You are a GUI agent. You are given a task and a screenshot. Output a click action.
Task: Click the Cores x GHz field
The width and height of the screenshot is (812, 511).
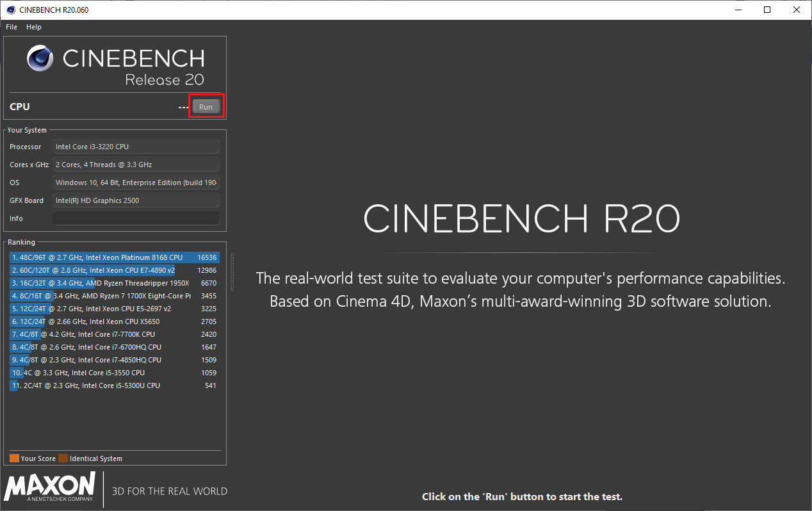[136, 165]
